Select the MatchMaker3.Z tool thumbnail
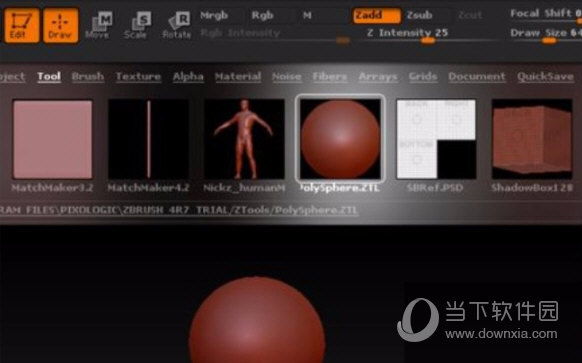This screenshot has width=582, height=363. pyautogui.click(x=52, y=139)
